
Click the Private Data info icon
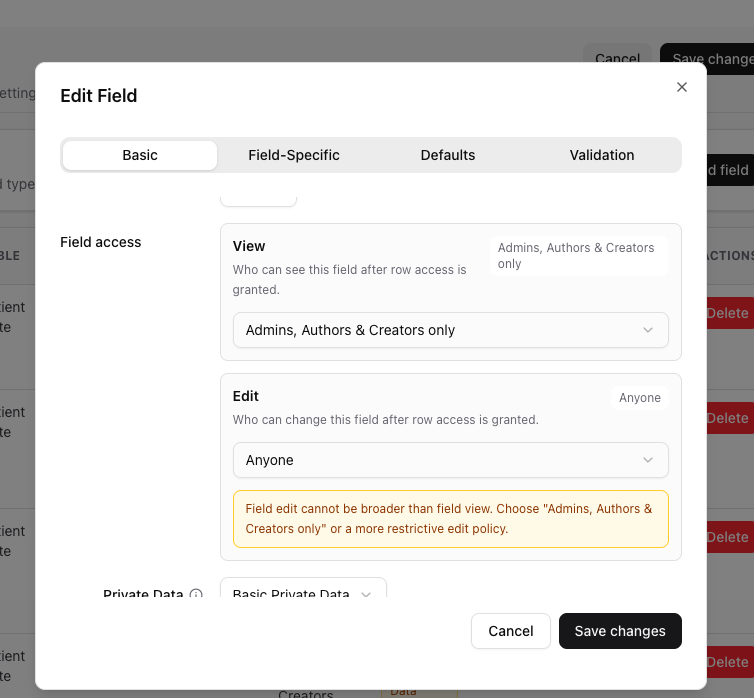[196, 594]
